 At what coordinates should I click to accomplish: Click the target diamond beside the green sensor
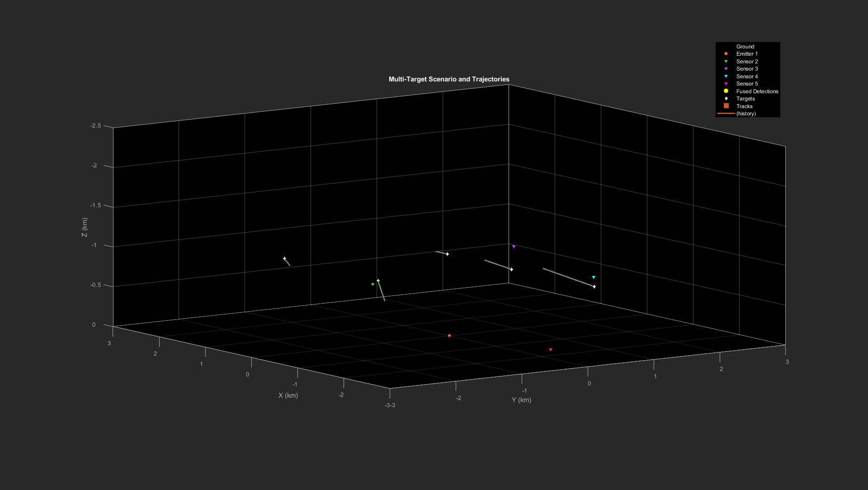coord(378,281)
